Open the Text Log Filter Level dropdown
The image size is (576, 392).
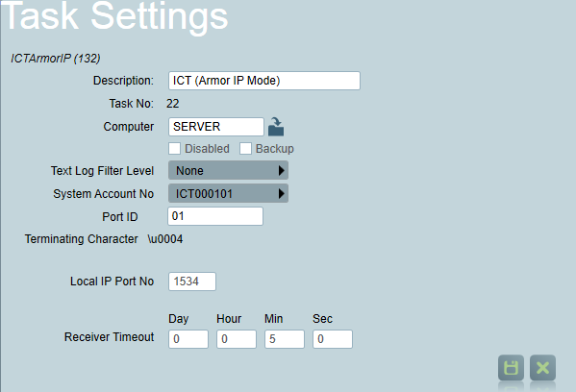228,170
